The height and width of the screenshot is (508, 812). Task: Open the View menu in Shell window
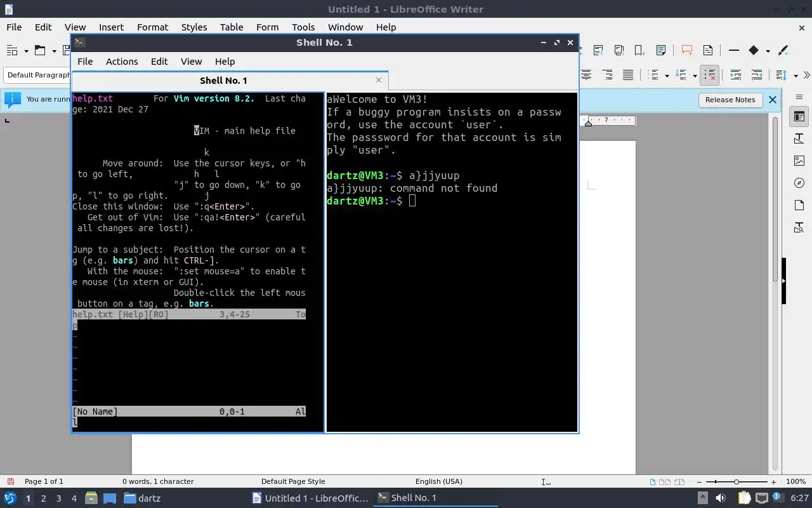pos(191,62)
